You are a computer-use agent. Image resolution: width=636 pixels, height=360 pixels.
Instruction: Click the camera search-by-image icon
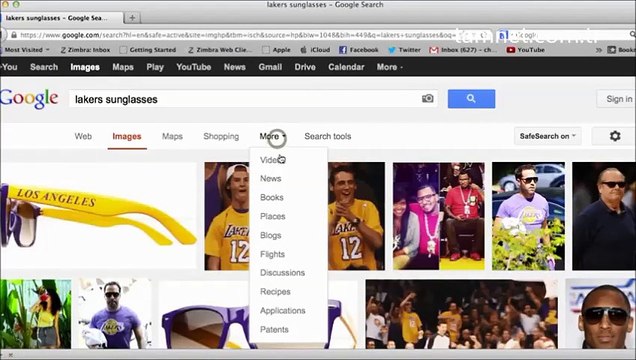coord(428,99)
